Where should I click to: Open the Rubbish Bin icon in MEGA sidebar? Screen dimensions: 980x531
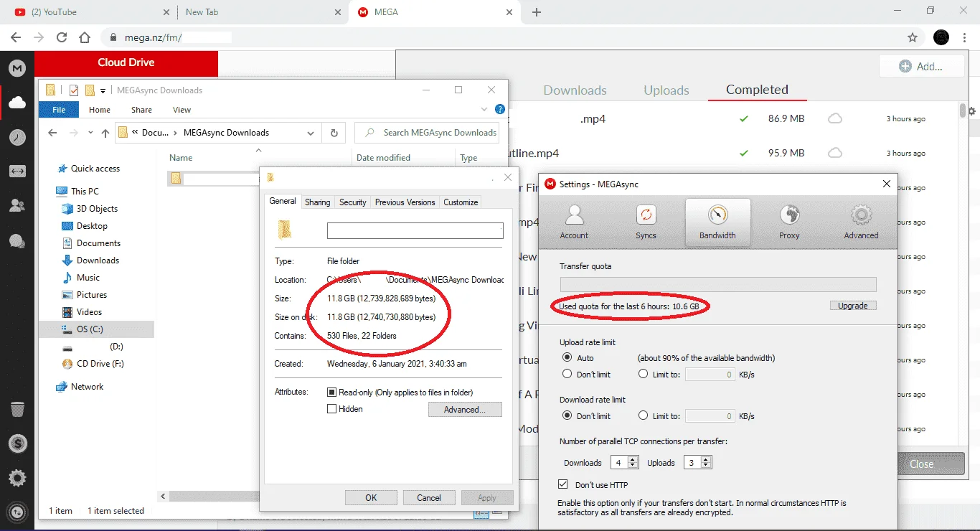tap(17, 409)
